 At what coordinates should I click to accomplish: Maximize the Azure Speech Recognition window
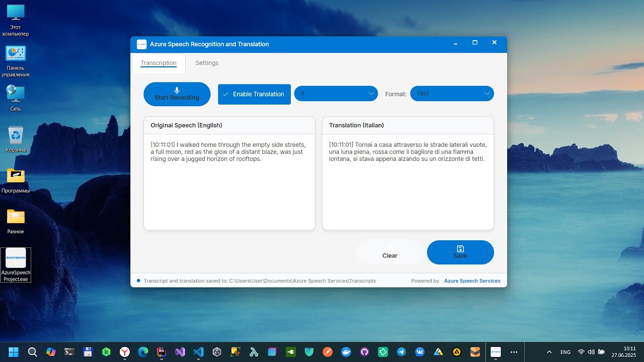[475, 44]
